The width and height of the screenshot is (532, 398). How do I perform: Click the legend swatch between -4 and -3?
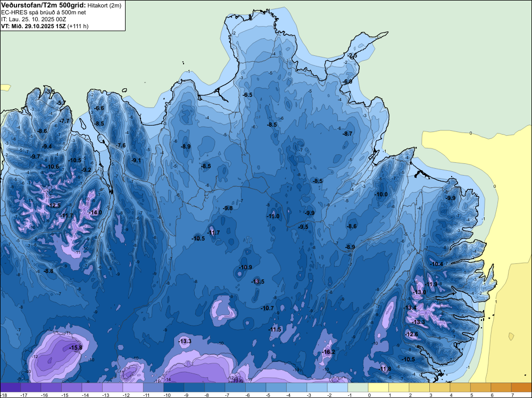(296, 387)
